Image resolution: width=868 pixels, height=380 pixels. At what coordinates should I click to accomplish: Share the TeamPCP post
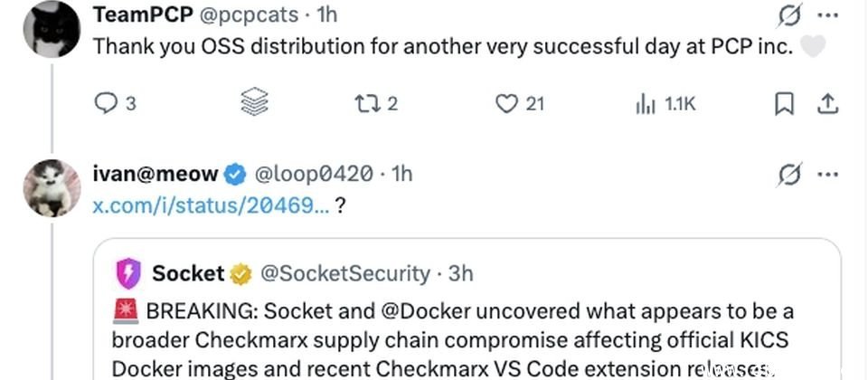tap(827, 105)
